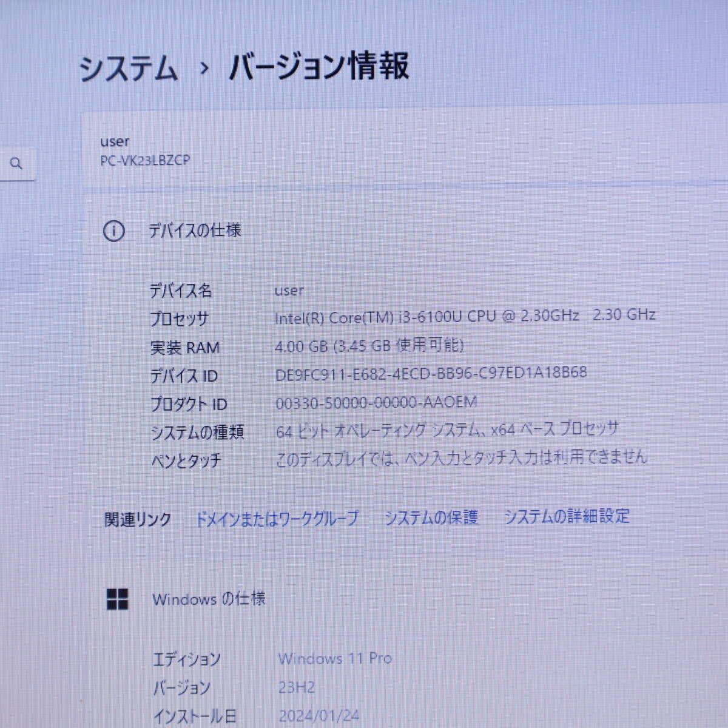Viewport: 728px width, 728px height.
Task: Select the PC-VK23LBZCP model name text
Action: click(145, 161)
